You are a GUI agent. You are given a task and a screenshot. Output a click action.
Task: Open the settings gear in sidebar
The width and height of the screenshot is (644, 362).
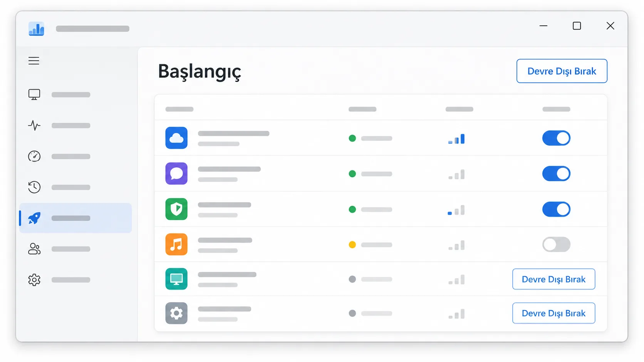pyautogui.click(x=34, y=280)
